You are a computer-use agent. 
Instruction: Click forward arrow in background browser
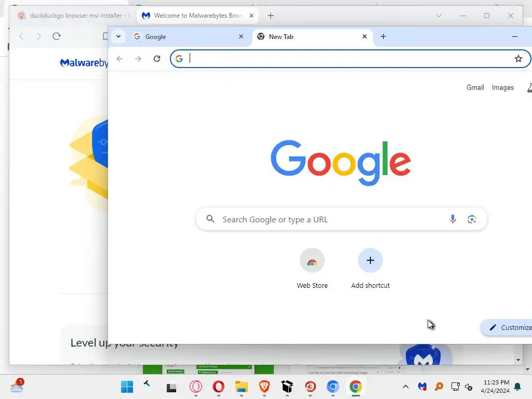(x=38, y=36)
